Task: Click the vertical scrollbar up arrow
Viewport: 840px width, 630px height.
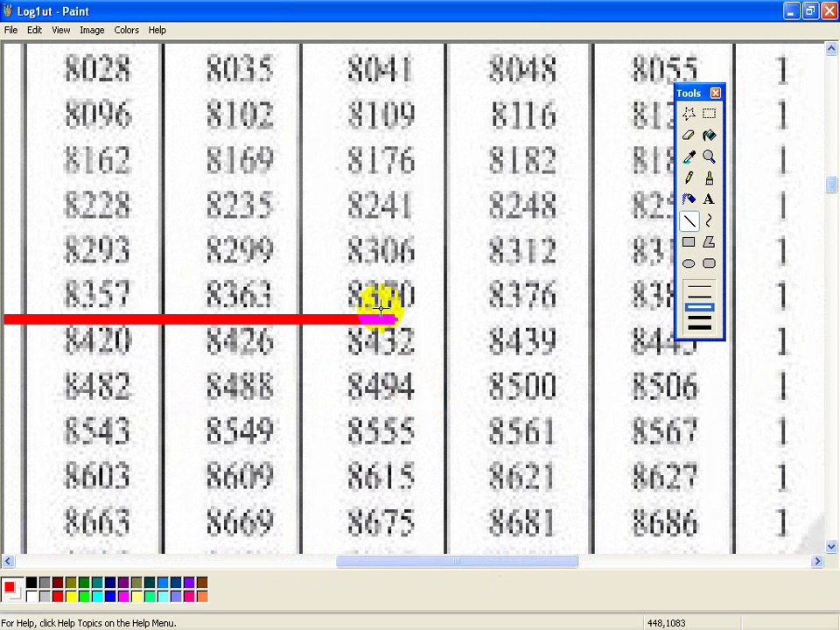Action: click(x=831, y=49)
